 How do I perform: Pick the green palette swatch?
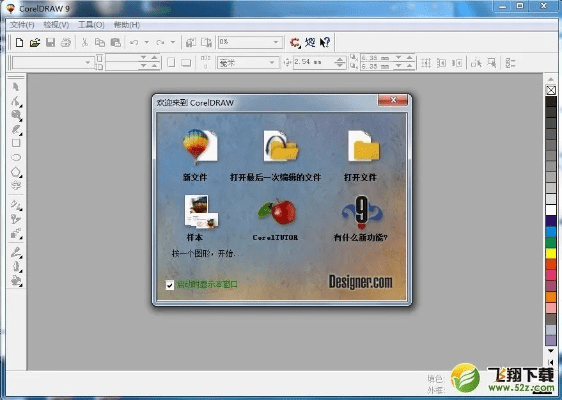pos(551,242)
